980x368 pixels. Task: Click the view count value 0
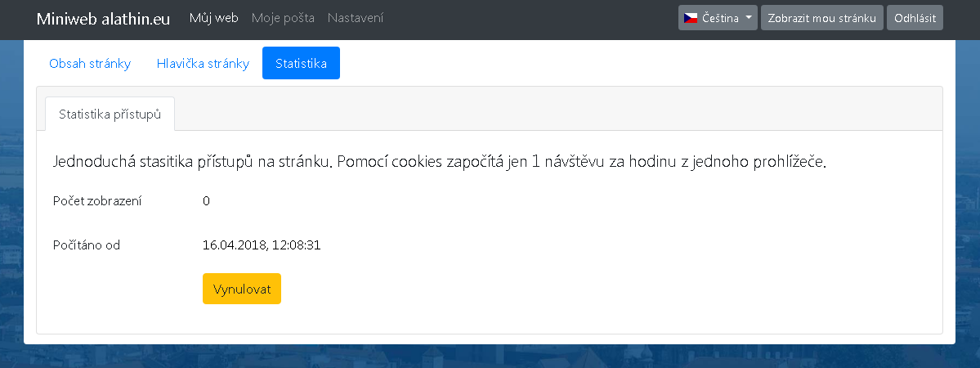coord(207,201)
